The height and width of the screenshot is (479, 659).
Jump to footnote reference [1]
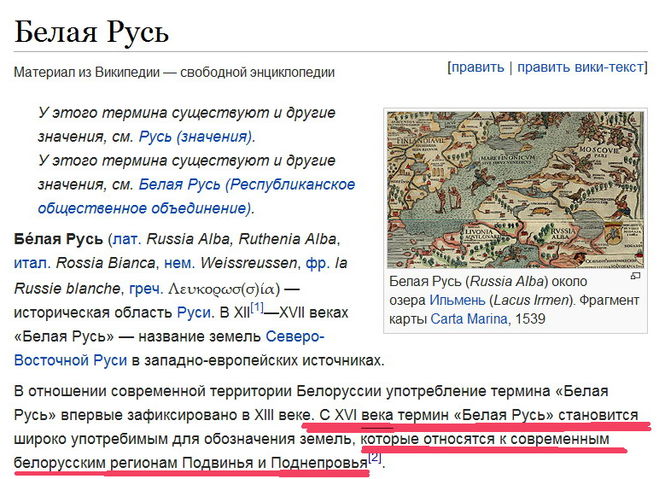tap(257, 307)
